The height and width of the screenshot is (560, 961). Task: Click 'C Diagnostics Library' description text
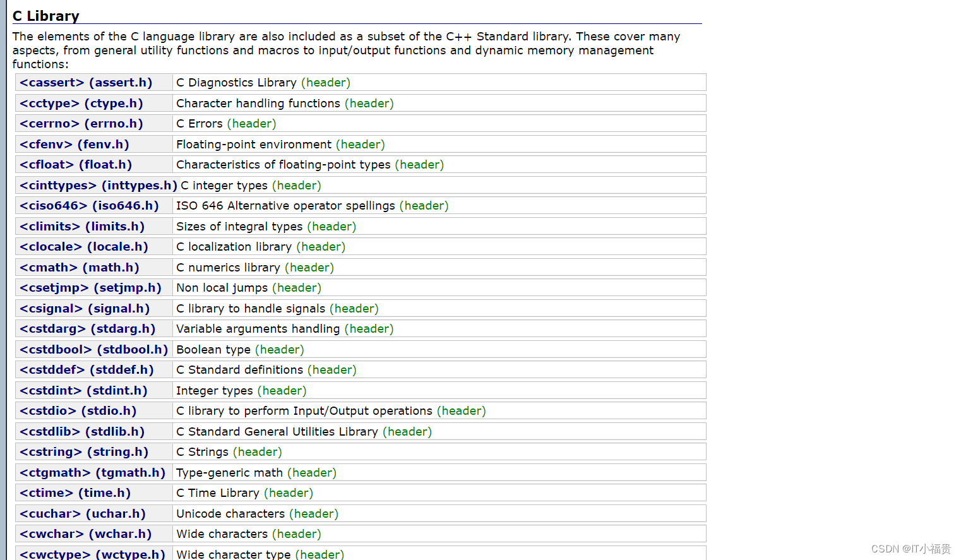(x=236, y=83)
